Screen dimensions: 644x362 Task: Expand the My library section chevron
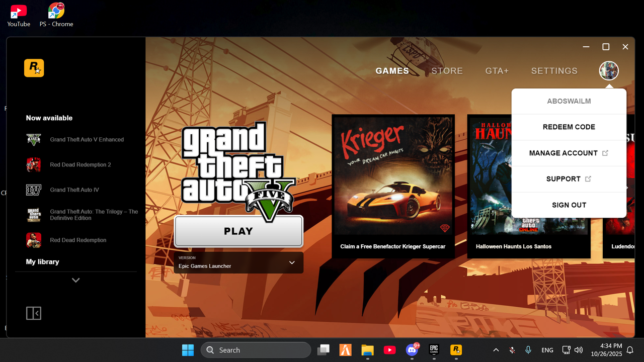pyautogui.click(x=75, y=280)
